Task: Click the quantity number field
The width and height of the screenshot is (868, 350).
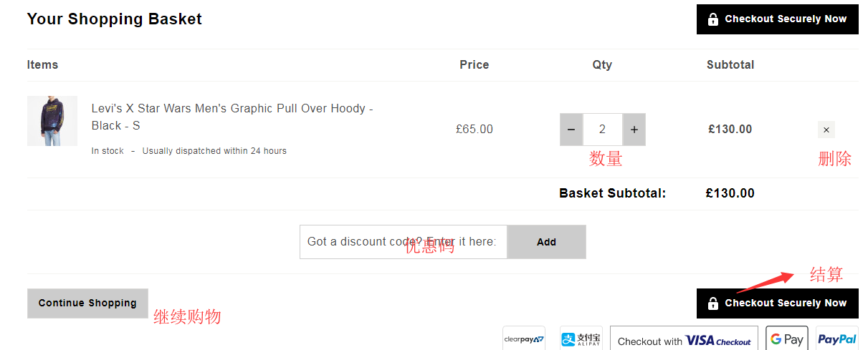Action: tap(602, 130)
